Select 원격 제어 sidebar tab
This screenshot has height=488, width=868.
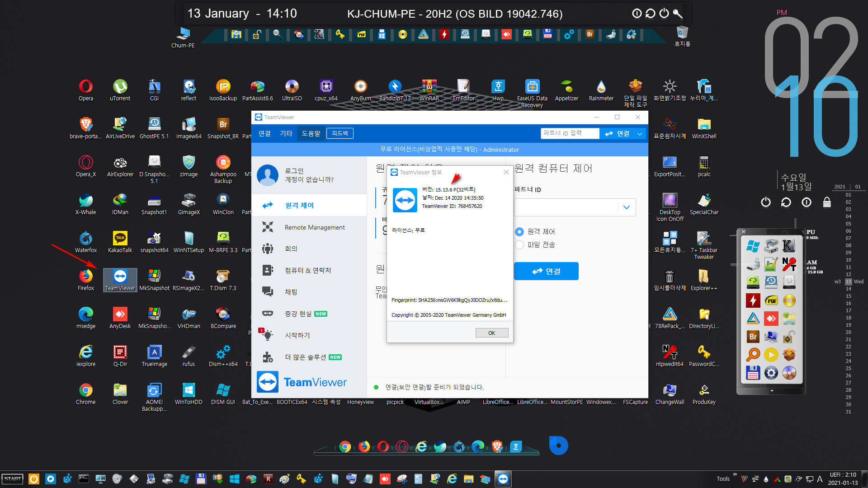pyautogui.click(x=309, y=205)
